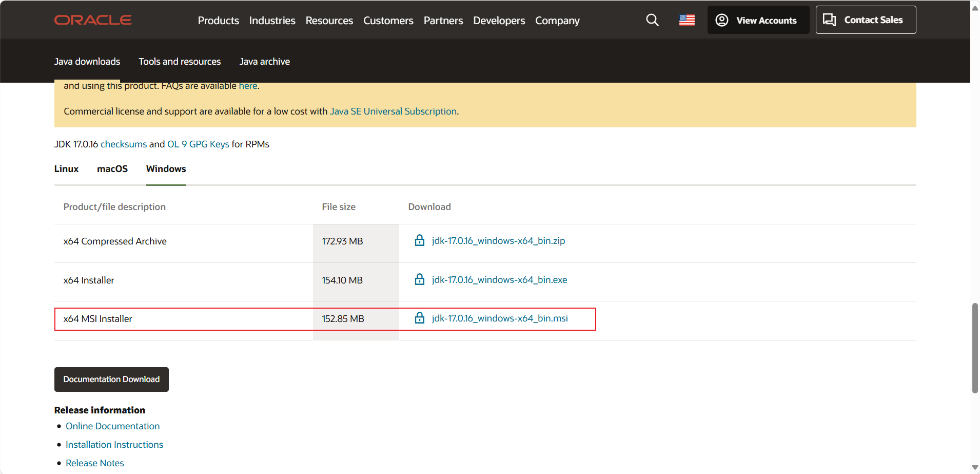Open Tools and resources section

(180, 62)
